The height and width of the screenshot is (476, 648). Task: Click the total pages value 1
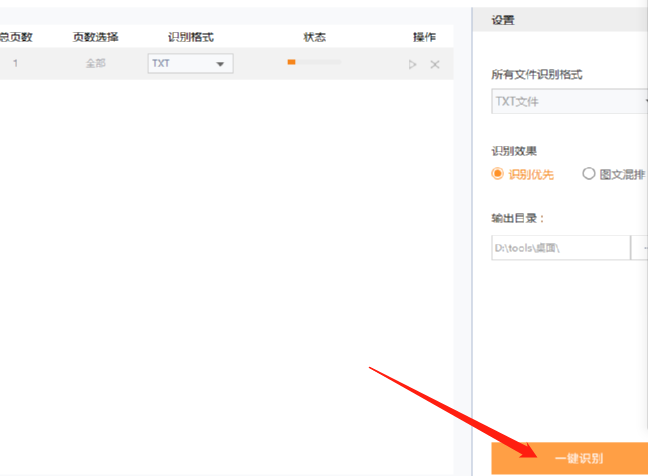tap(15, 63)
